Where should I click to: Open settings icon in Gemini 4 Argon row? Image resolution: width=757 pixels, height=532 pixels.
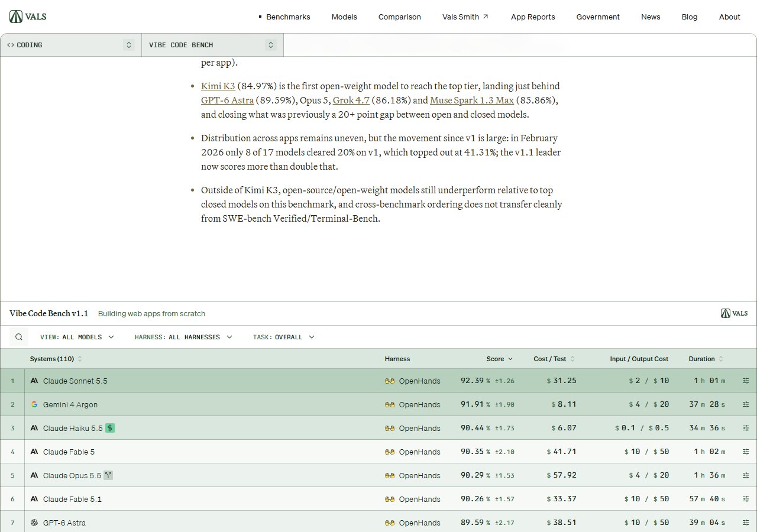[745, 404]
